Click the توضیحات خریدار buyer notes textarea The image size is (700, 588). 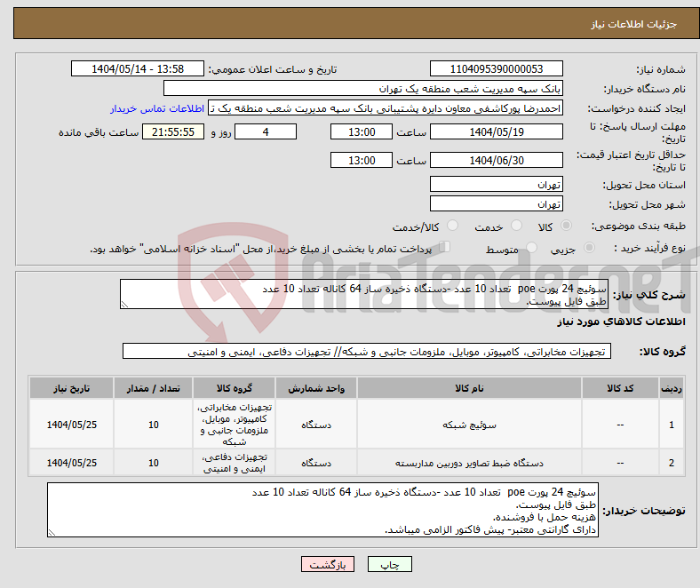coord(322,510)
